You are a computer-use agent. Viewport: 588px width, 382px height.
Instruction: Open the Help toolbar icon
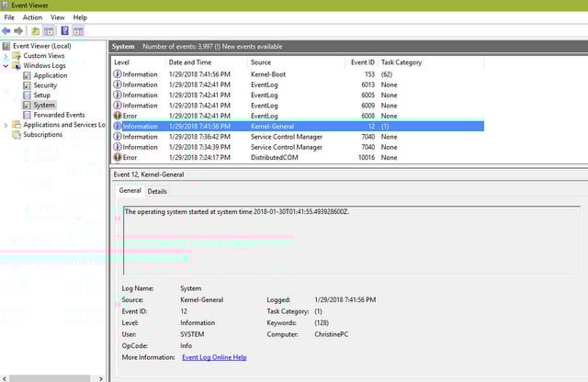pos(64,30)
